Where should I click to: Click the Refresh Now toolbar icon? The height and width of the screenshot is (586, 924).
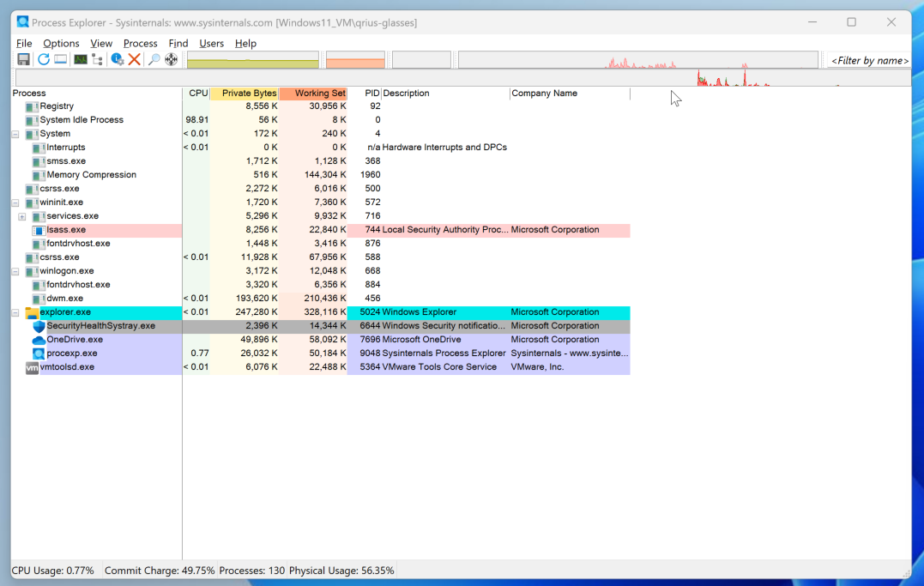[x=44, y=59]
